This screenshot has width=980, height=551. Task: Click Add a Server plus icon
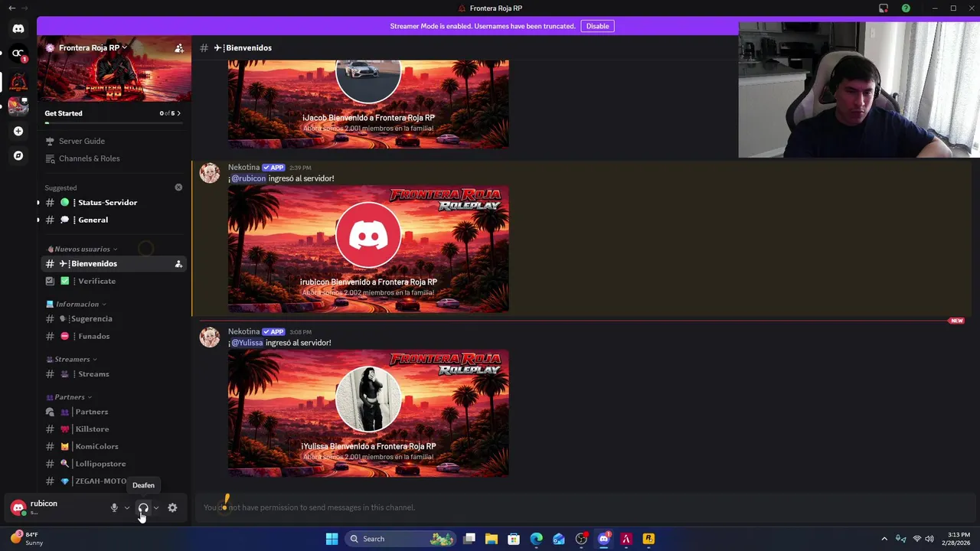(18, 131)
